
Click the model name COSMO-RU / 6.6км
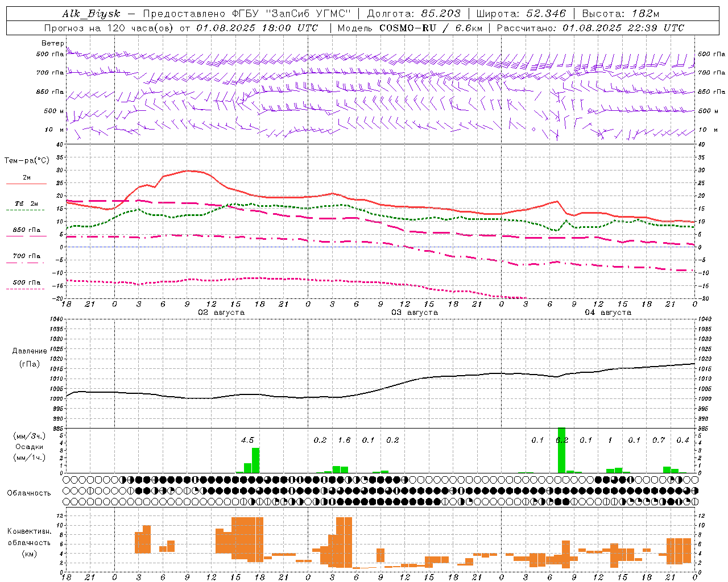tap(431, 28)
